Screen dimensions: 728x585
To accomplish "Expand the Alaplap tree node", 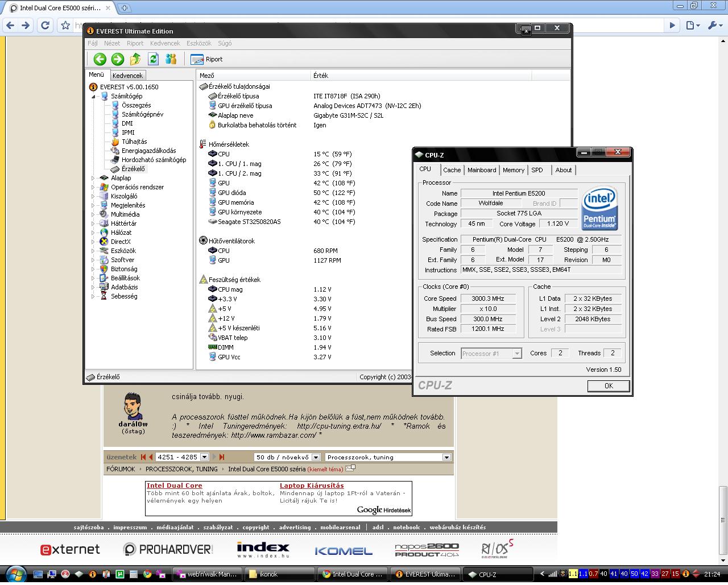I will point(94,178).
